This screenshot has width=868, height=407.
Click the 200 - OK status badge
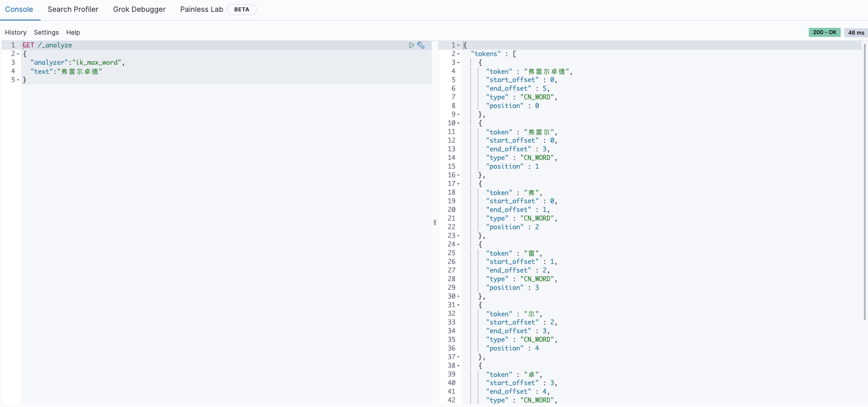[824, 32]
